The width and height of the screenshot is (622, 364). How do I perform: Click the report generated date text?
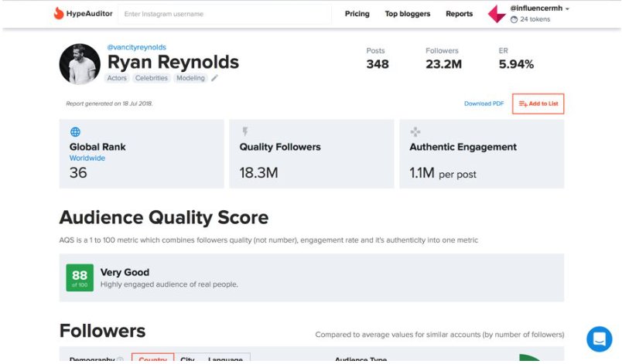click(109, 104)
